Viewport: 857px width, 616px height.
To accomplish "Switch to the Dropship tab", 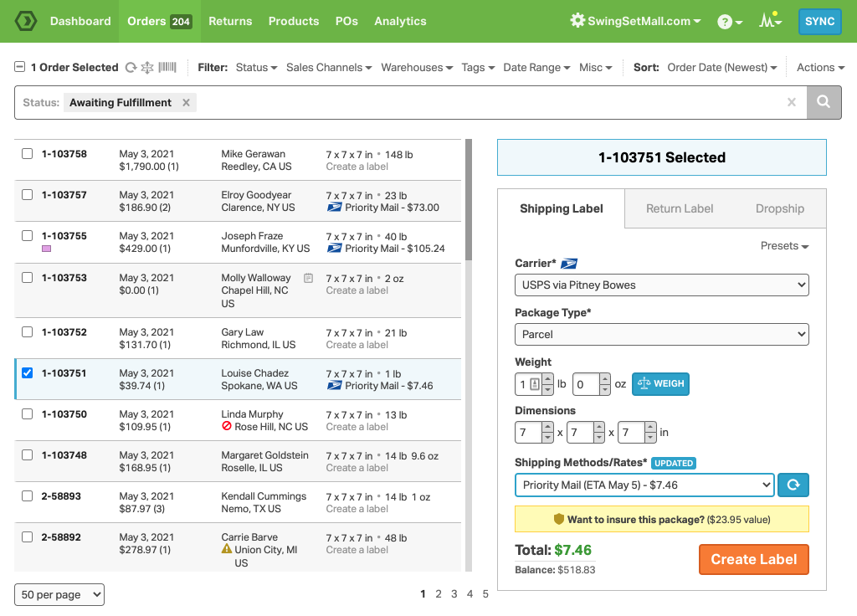I will 779,208.
